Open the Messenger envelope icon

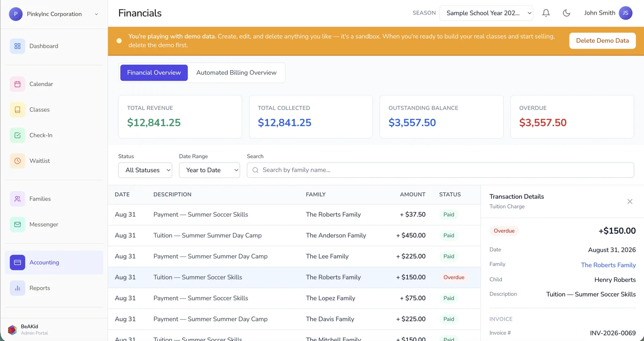pyautogui.click(x=17, y=225)
